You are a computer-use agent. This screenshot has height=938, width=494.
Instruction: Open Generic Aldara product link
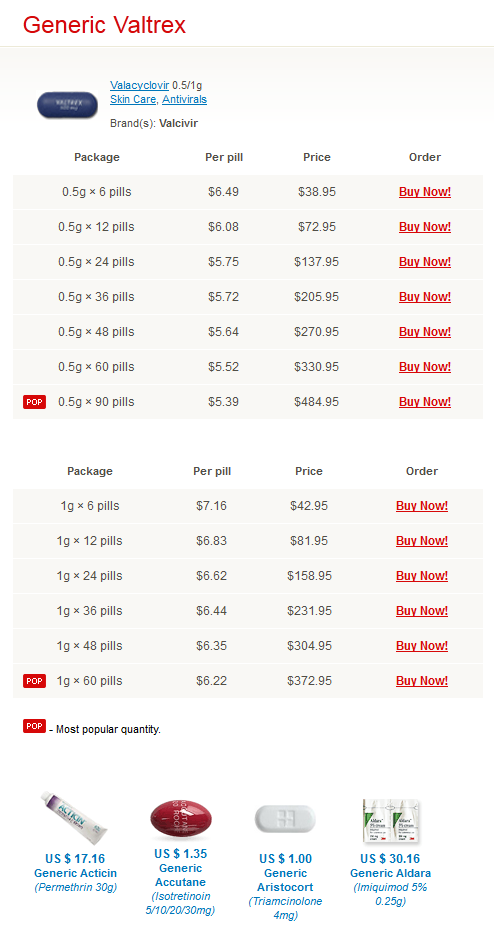[391, 873]
